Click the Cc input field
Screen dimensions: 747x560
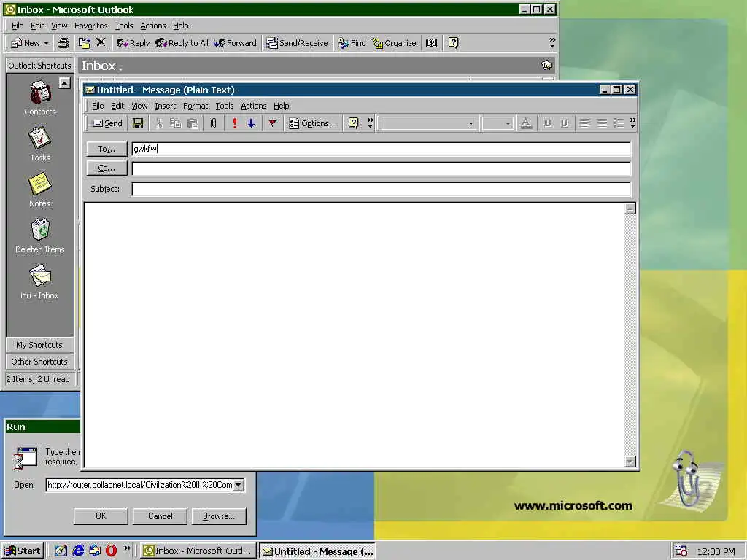[x=381, y=168]
